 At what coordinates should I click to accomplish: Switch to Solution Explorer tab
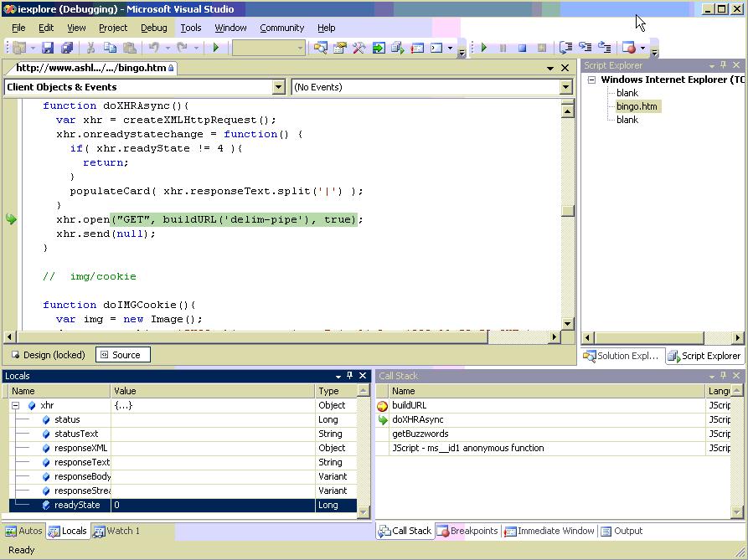tap(622, 356)
